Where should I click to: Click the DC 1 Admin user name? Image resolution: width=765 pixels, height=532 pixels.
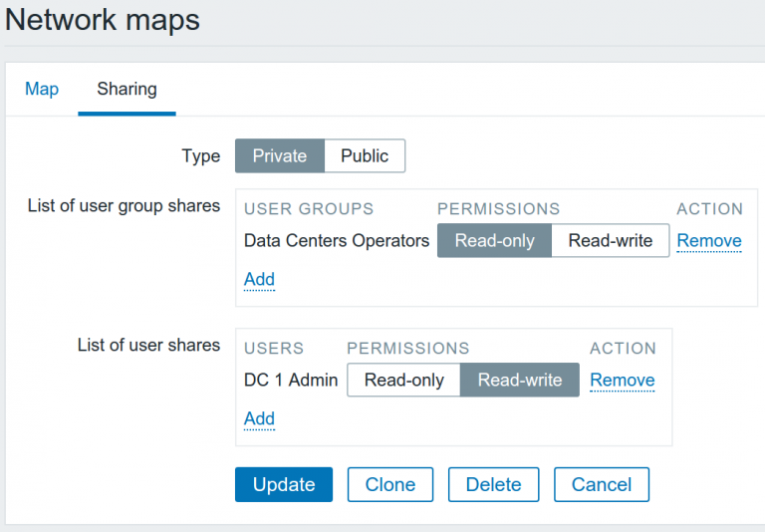click(x=291, y=380)
